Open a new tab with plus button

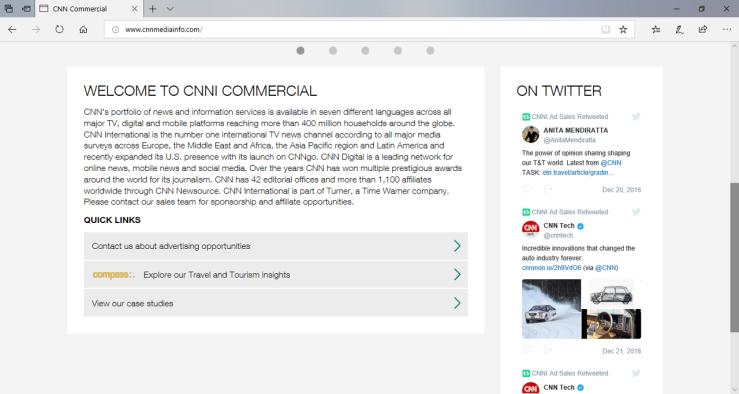(153, 8)
